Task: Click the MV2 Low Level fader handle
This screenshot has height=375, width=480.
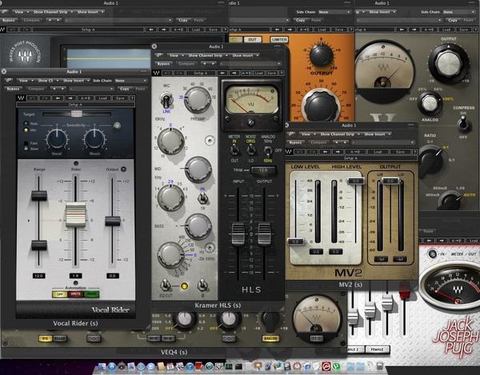Action: pos(295,241)
